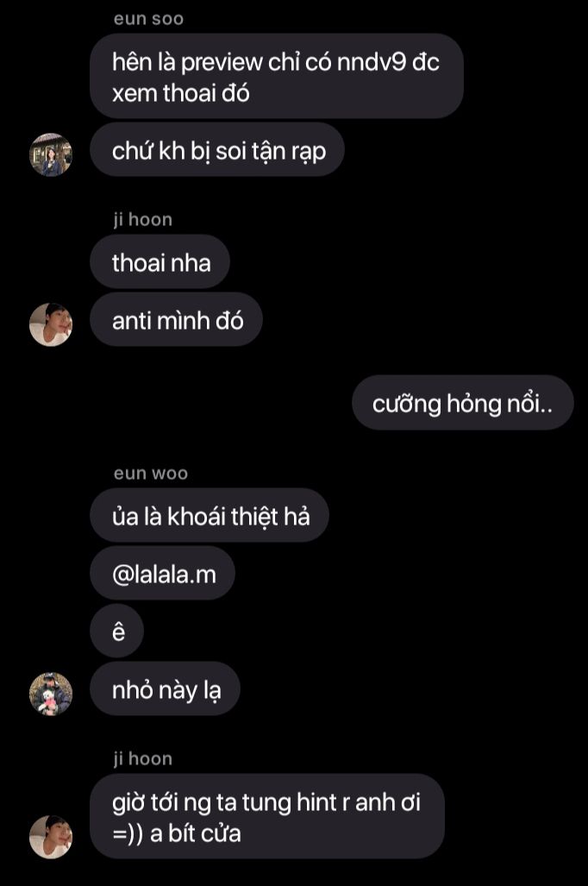Screen dimensions: 588x886
Task: Tap the single "ê" message bubble
Action: [117, 632]
